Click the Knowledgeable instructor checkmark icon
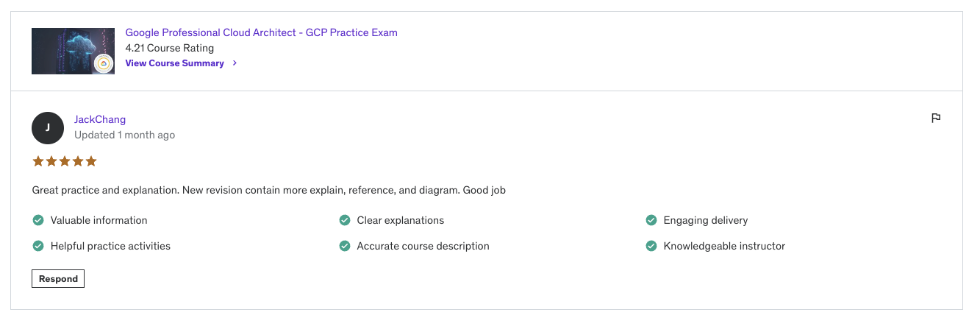980x318 pixels. tap(651, 246)
